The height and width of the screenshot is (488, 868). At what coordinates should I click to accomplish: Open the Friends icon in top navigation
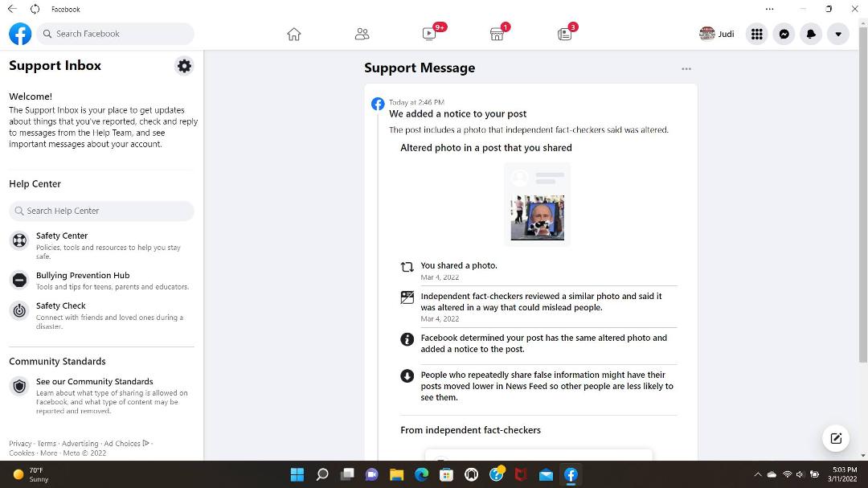(x=362, y=35)
